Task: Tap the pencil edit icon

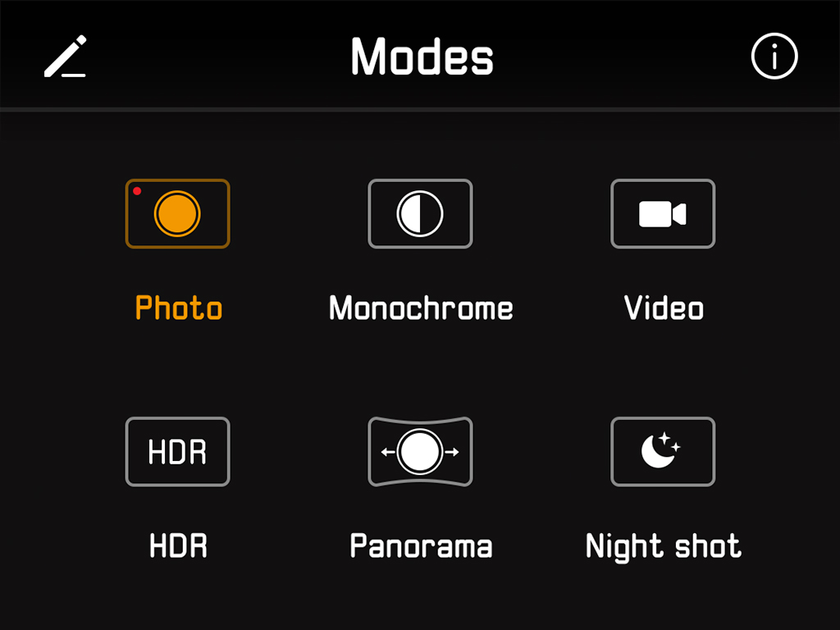Action: (x=65, y=57)
